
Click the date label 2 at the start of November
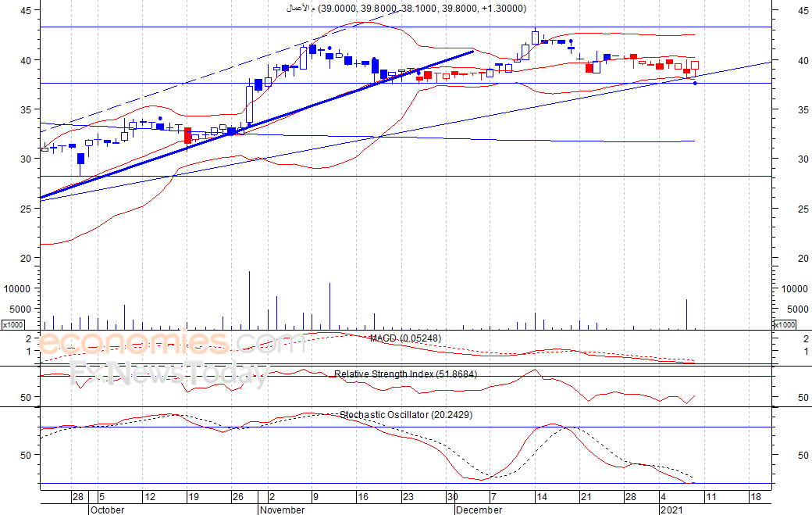272,497
